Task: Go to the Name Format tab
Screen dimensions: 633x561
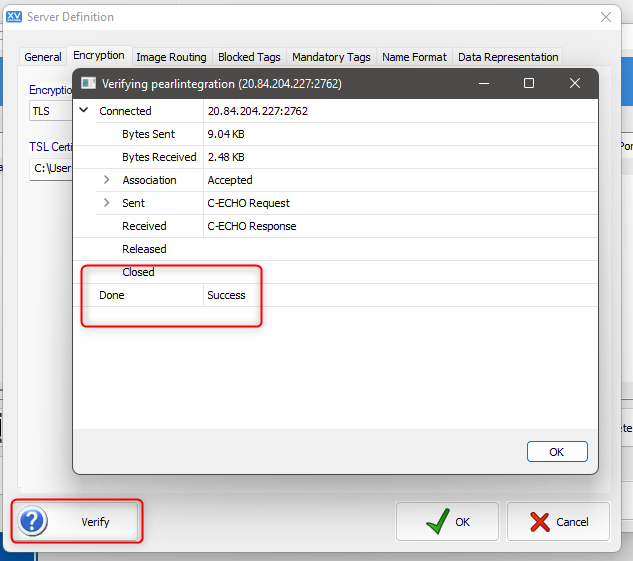Action: pyautogui.click(x=414, y=57)
